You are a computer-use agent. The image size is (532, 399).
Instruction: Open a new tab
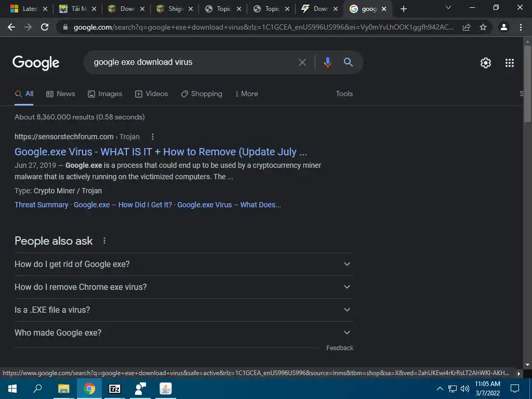tap(403, 9)
